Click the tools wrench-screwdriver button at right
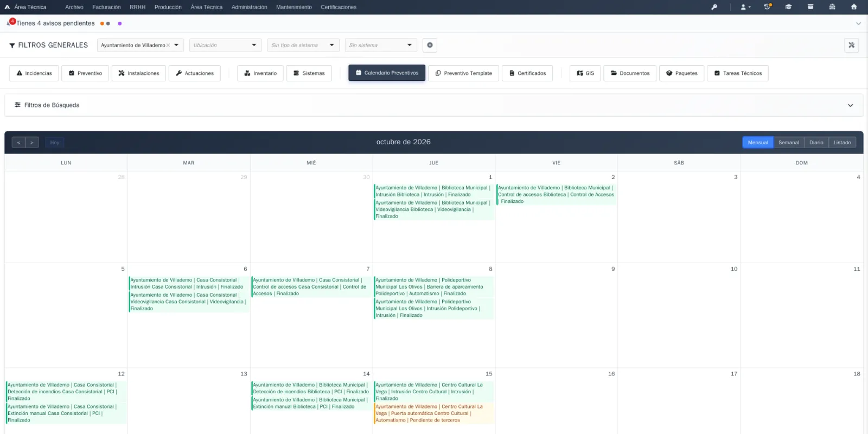868x434 pixels. tap(851, 45)
